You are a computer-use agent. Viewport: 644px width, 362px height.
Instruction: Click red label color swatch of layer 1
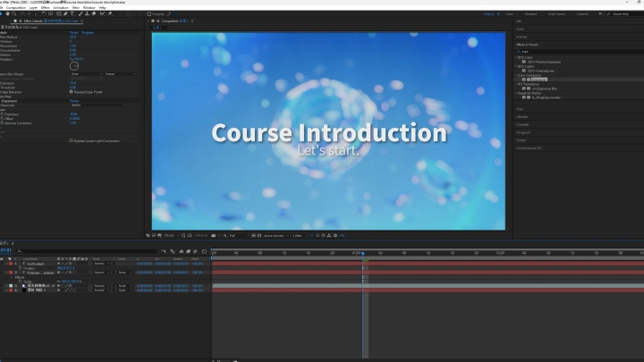click(x=11, y=264)
